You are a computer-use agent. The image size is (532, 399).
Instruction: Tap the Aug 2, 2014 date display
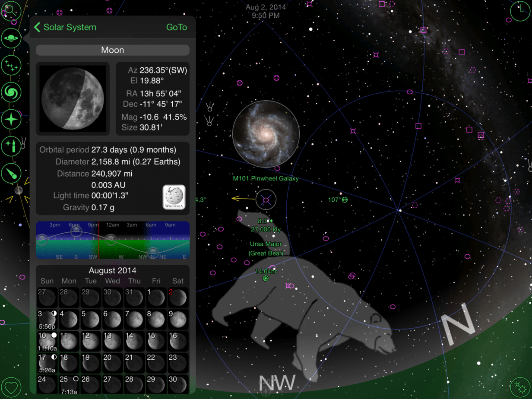pyautogui.click(x=266, y=11)
